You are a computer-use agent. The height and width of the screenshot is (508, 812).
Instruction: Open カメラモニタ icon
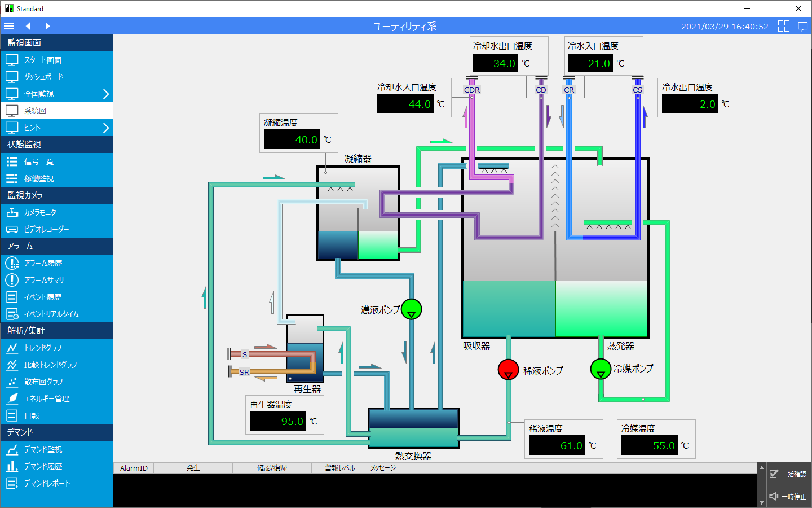(12, 212)
